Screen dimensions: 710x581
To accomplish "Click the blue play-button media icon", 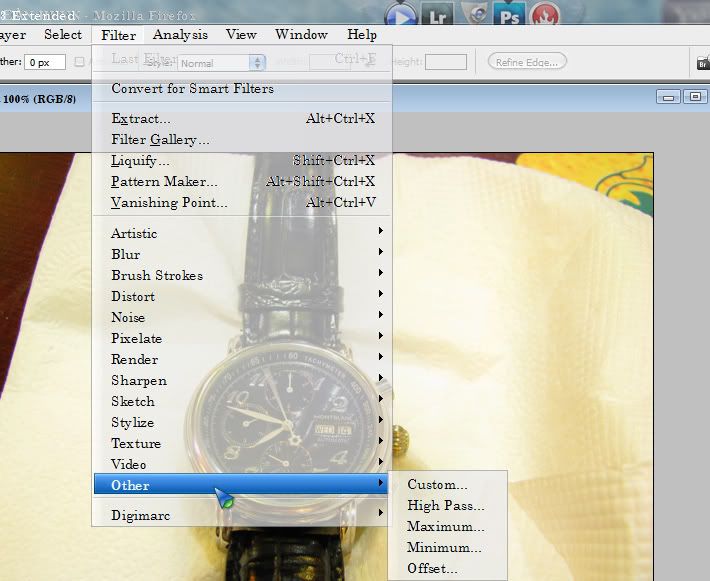I will click(x=401, y=15).
